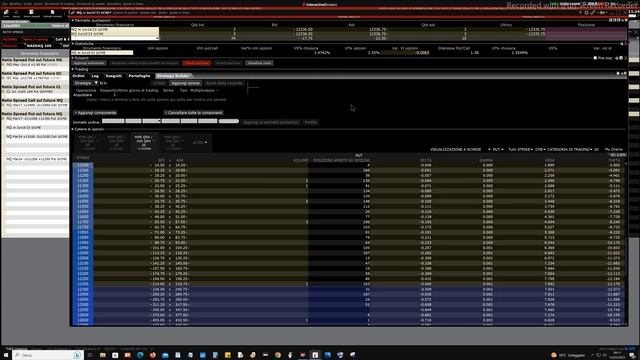Click the Aggiungi azione button

click(185, 83)
